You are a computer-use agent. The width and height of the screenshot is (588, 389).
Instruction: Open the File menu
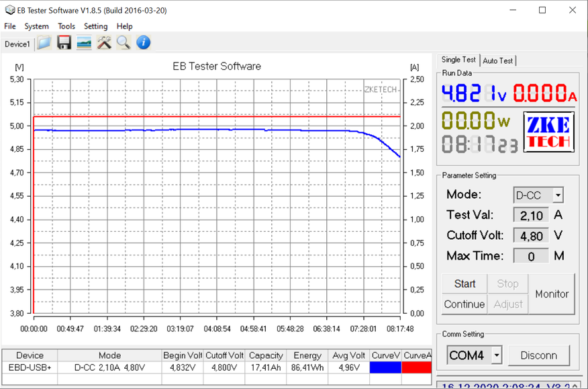(x=10, y=26)
